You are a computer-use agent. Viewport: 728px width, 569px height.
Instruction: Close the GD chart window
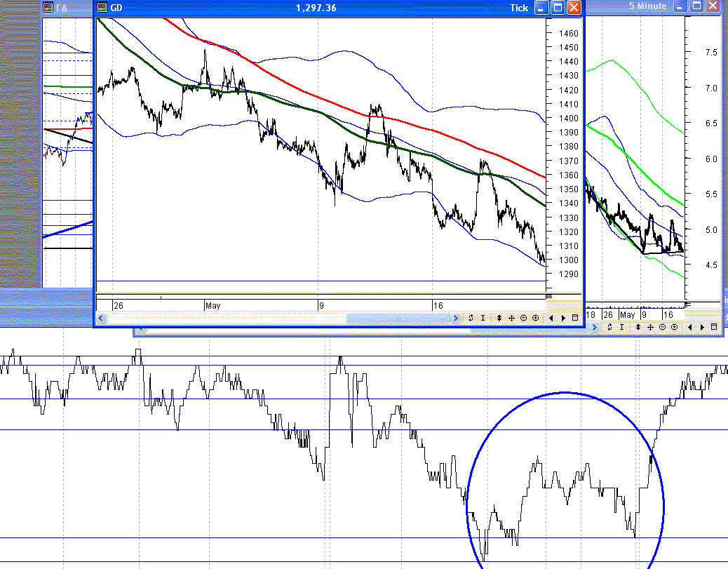[x=574, y=8]
